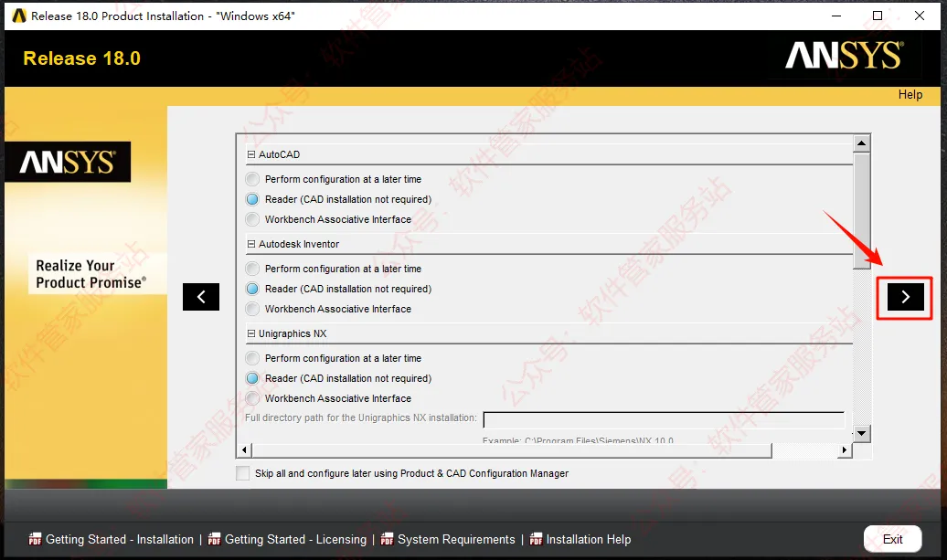Open Getting Started - Licensing link
The image size is (947, 560).
[296, 540]
